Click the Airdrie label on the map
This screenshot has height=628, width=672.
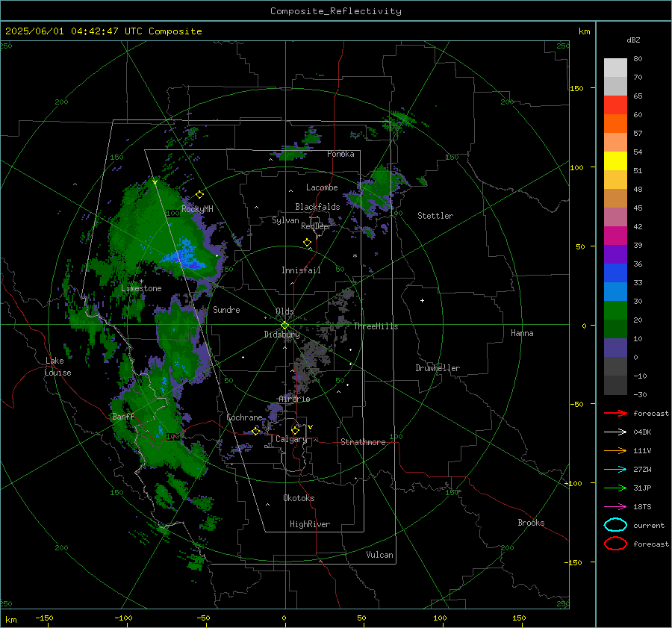(294, 399)
